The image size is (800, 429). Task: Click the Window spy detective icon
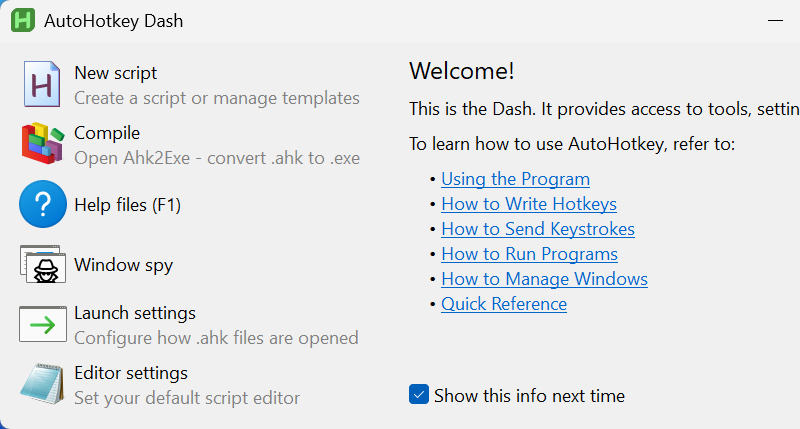pyautogui.click(x=43, y=264)
